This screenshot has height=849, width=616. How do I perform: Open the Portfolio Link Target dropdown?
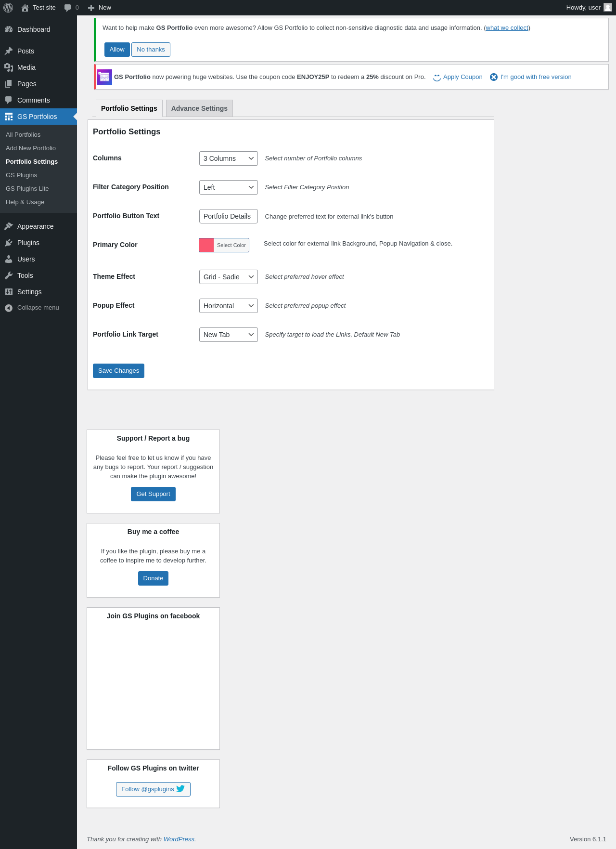(x=229, y=335)
